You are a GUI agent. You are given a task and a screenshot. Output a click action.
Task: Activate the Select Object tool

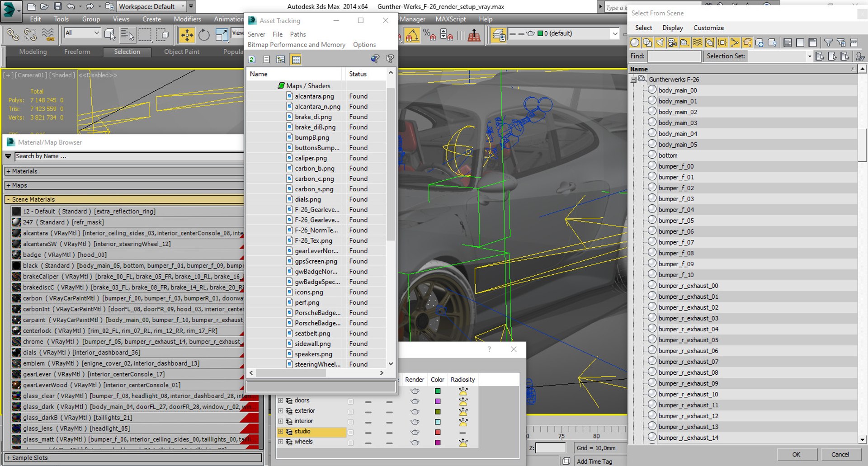tap(110, 35)
